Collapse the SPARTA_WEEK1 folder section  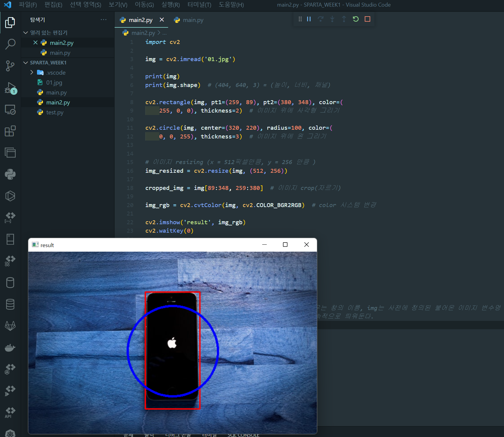click(26, 63)
